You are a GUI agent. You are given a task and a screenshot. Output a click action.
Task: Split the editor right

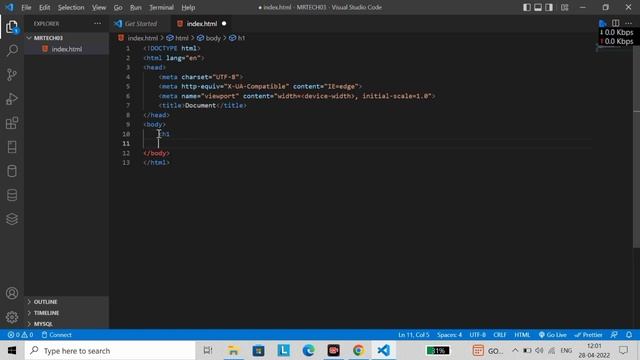(x=616, y=23)
